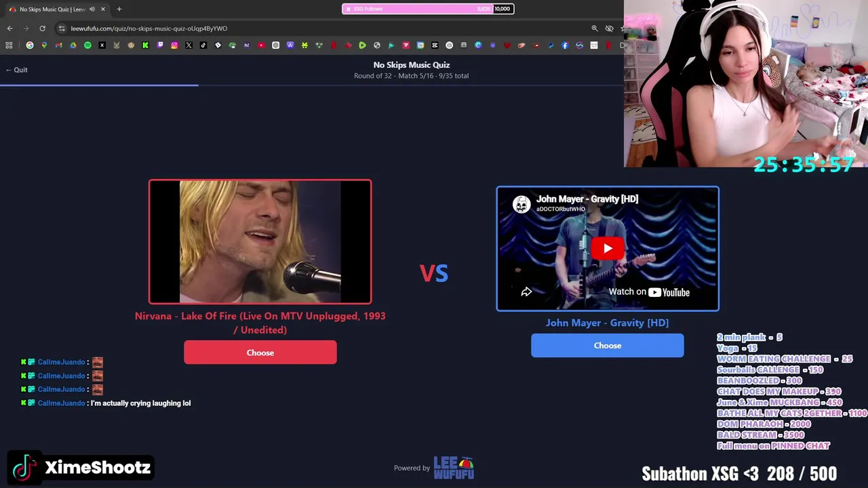Open a new browser tab
This screenshot has width=868, height=488.
coord(119,9)
